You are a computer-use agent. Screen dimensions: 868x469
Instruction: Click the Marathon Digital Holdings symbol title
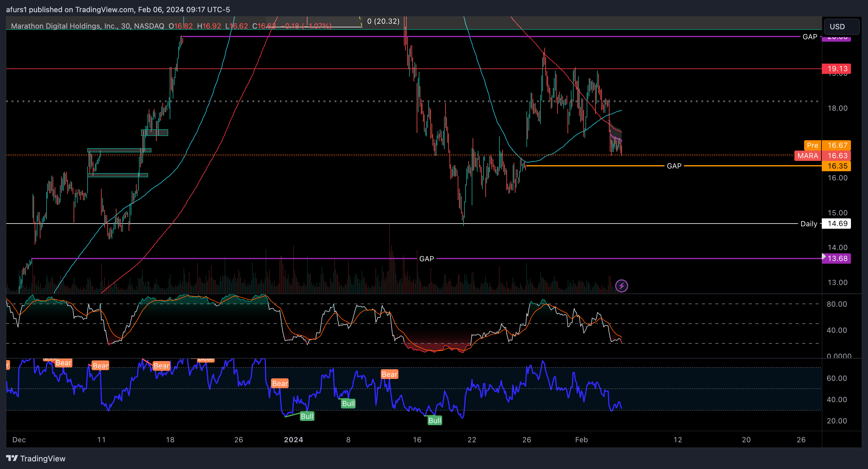click(87, 26)
